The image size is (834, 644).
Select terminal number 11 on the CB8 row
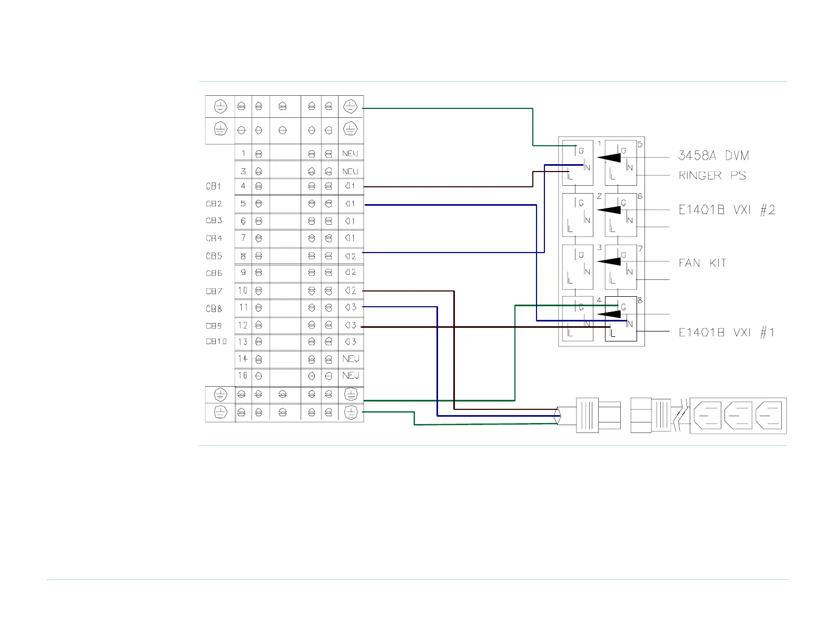point(243,307)
